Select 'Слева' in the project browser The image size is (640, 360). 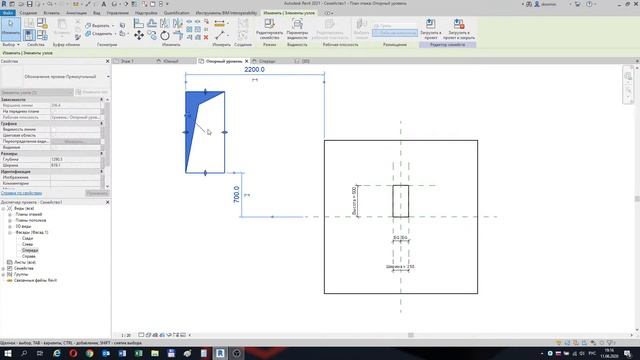pos(27,244)
